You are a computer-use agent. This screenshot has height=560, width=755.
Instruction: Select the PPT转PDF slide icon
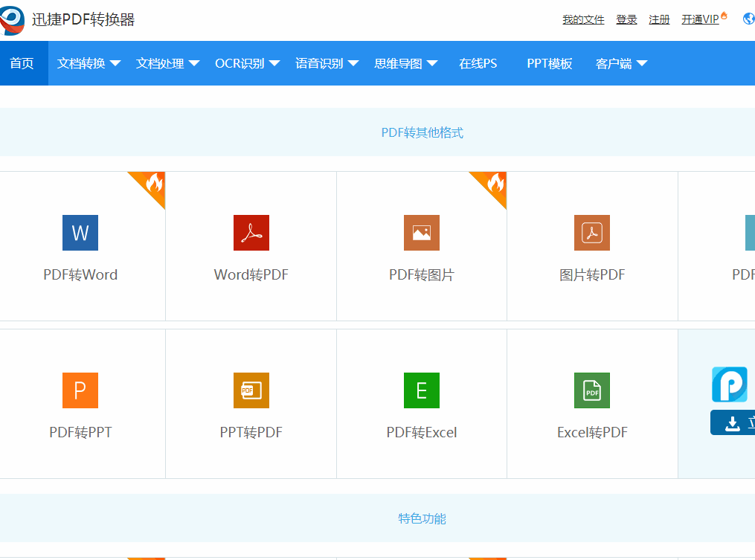(251, 390)
